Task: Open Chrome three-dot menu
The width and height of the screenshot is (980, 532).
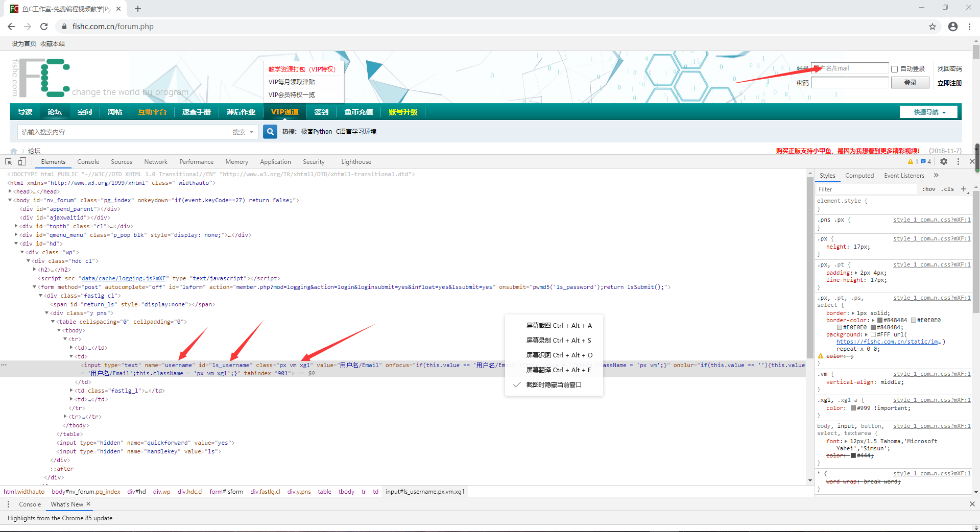Action: (x=969, y=27)
